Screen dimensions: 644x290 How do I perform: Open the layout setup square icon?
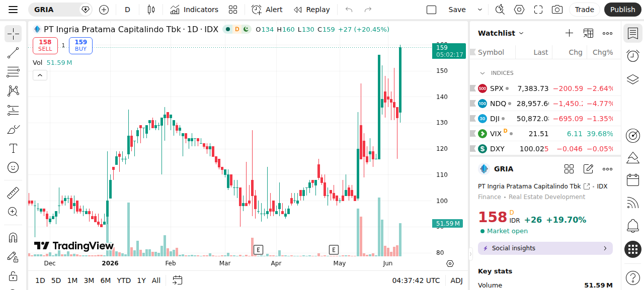pyautogui.click(x=431, y=10)
